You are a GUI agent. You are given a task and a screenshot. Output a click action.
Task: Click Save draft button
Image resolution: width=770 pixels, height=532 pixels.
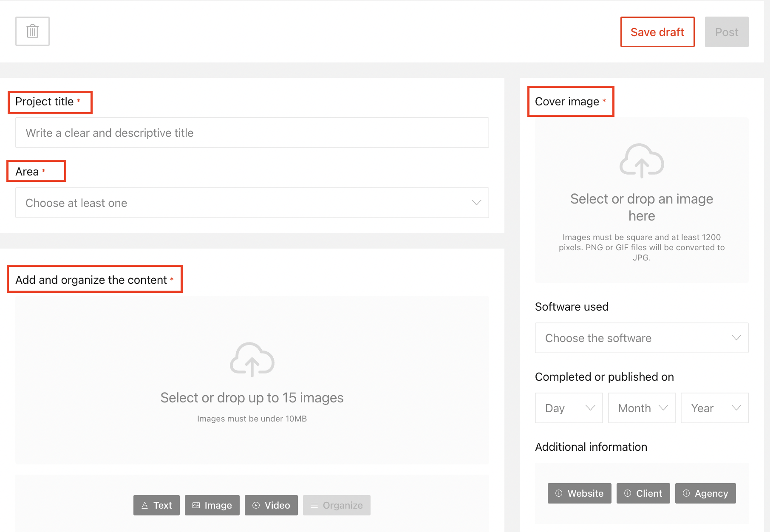[657, 32]
